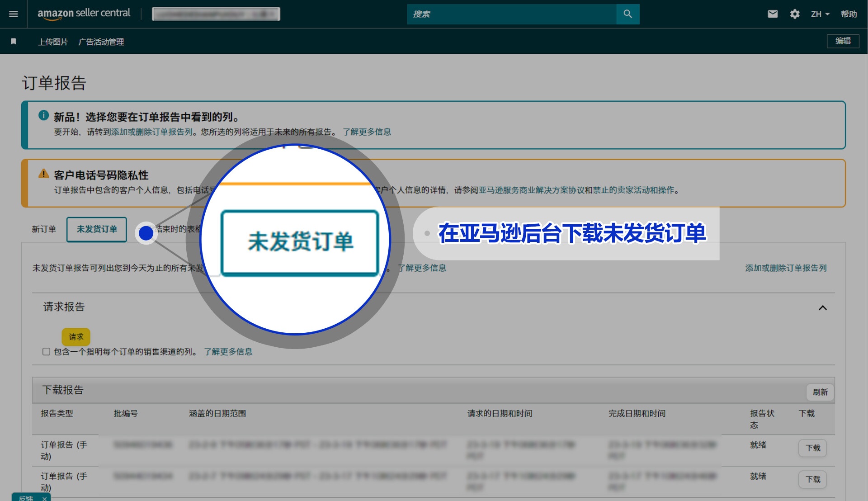Image resolution: width=868 pixels, height=501 pixels.
Task: Click the 请求的日期和时间 column header
Action: point(500,413)
